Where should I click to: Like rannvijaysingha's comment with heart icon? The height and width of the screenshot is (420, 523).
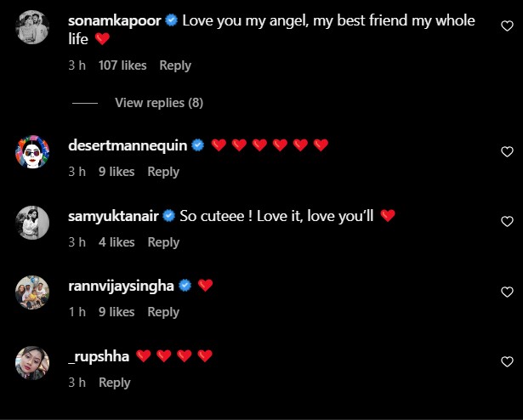[508, 292]
